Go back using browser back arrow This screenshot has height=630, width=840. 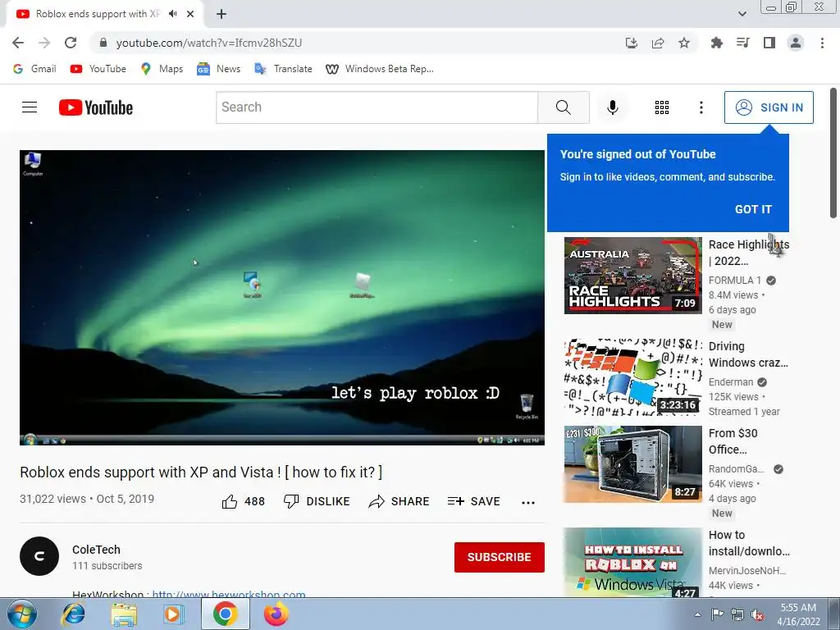click(18, 43)
